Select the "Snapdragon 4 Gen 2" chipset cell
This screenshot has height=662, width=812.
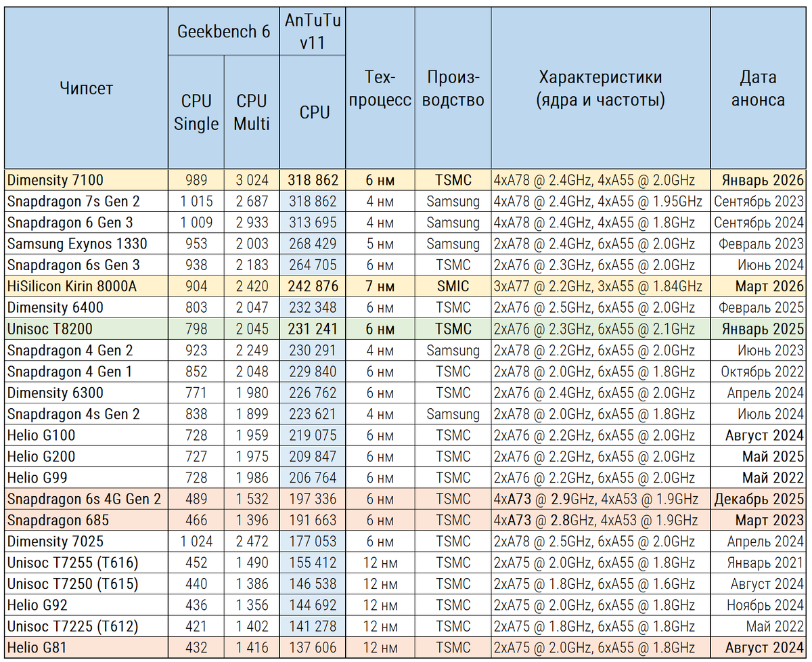point(86,350)
